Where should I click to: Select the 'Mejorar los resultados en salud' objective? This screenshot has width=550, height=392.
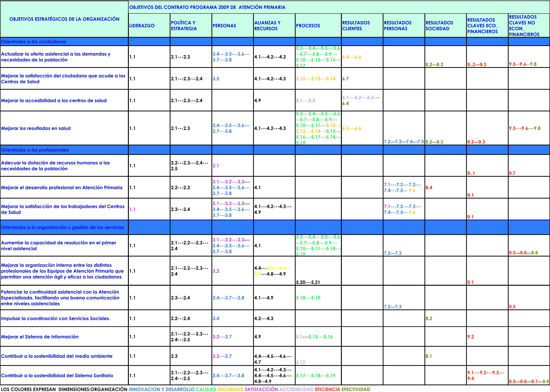36,128
